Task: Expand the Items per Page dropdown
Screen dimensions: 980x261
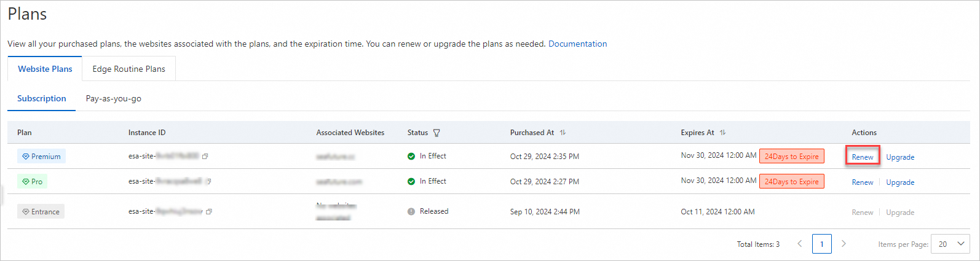Action: pyautogui.click(x=950, y=244)
